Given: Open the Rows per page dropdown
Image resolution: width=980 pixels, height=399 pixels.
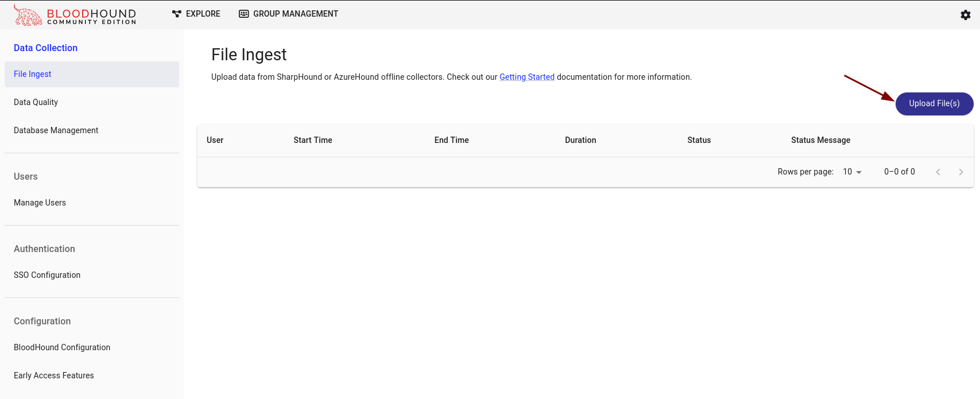Looking at the screenshot, I should [x=852, y=172].
